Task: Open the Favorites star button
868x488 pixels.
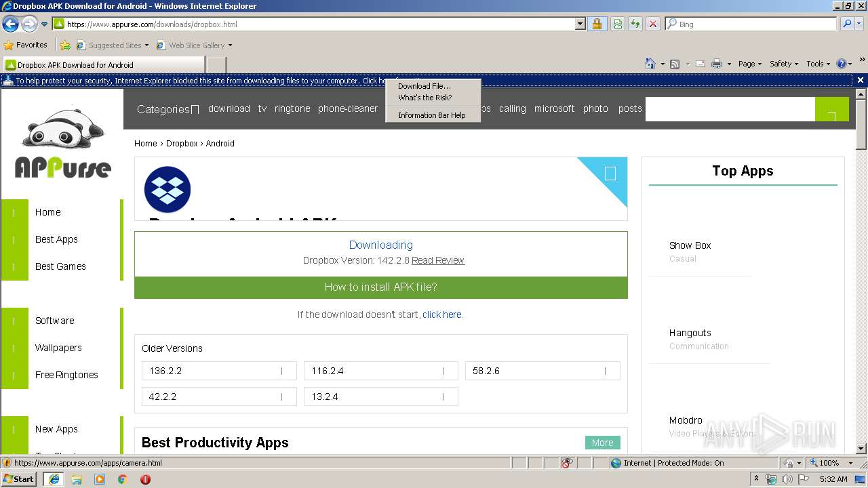Action: [x=25, y=45]
